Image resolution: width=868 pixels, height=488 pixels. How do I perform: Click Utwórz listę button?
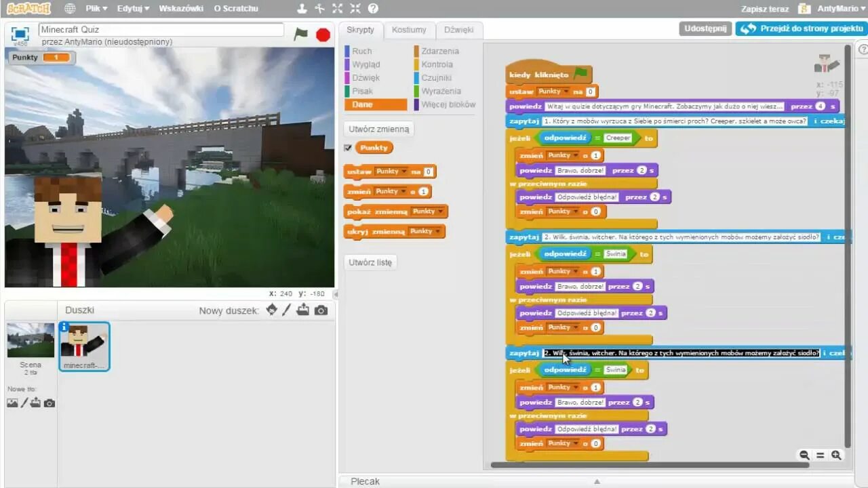370,262
